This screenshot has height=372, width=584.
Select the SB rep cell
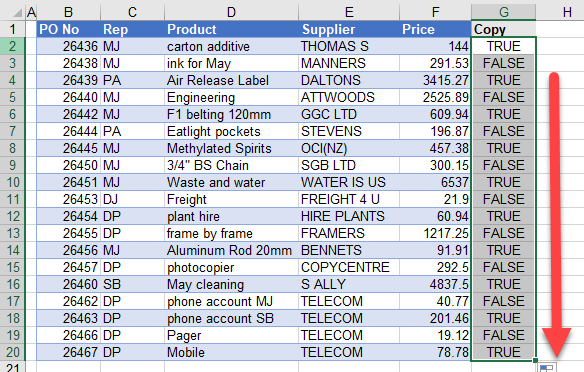pos(132,284)
